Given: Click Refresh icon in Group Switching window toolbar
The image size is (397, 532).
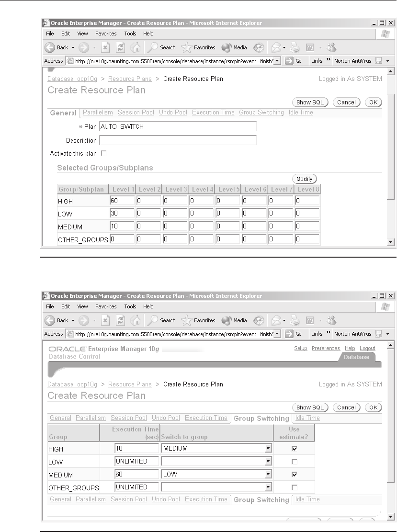Looking at the screenshot, I should [x=121, y=320].
